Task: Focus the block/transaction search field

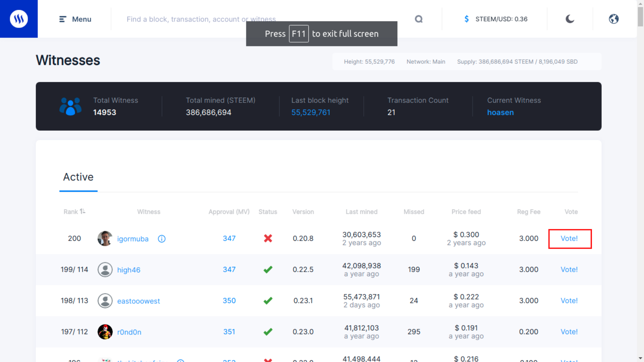Action: pyautogui.click(x=264, y=19)
